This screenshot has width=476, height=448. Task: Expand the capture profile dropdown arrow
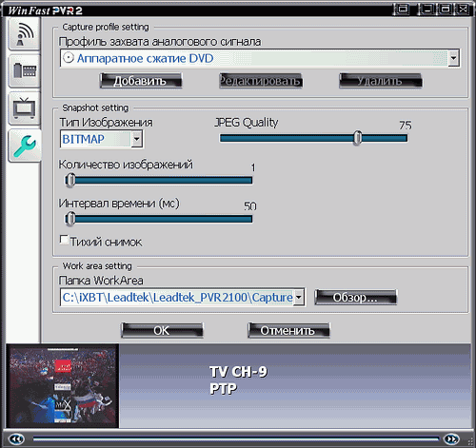click(454, 58)
